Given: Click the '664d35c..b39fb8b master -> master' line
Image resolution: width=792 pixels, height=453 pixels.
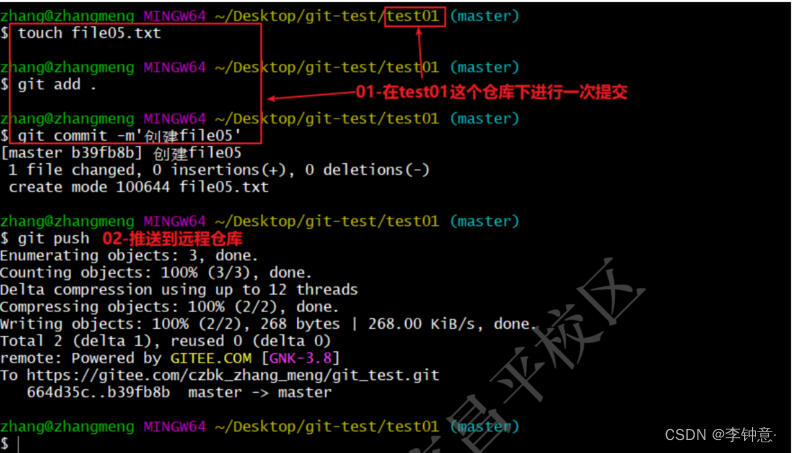Looking at the screenshot, I should (179, 392).
